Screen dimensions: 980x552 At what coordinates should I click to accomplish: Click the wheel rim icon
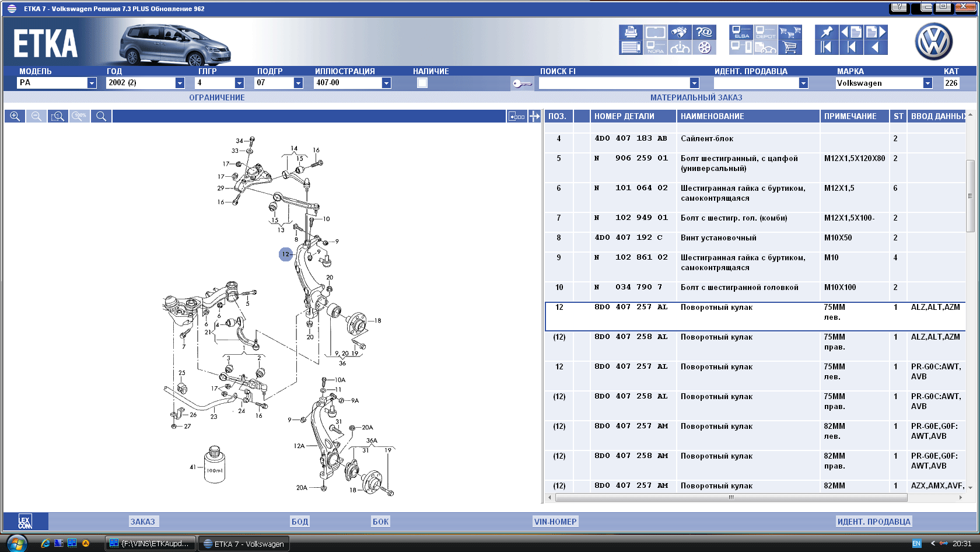tap(704, 47)
